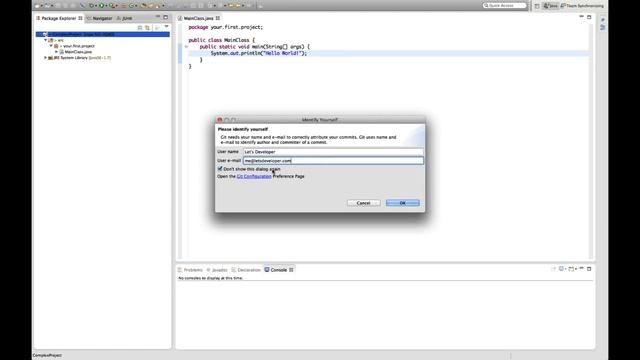Click Display Selected Console icon
Viewport: 640px width, 360px height.
click(x=562, y=269)
